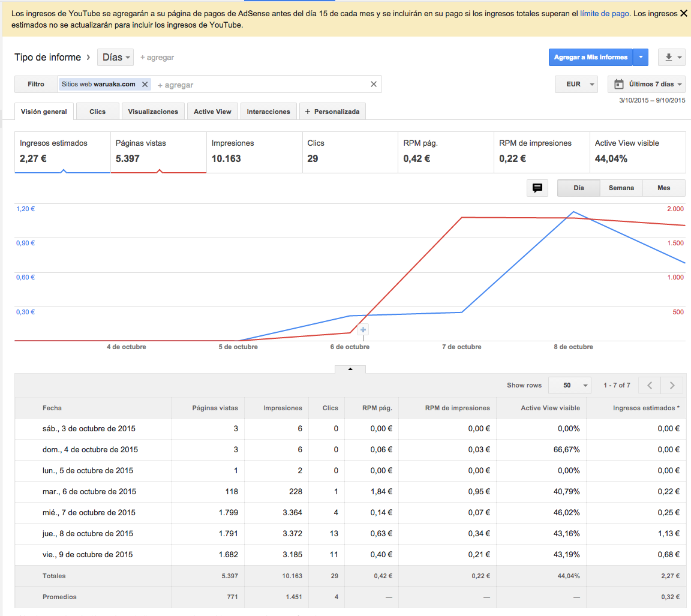Collapse the chart with the up arrow
691x616 pixels.
click(x=350, y=369)
